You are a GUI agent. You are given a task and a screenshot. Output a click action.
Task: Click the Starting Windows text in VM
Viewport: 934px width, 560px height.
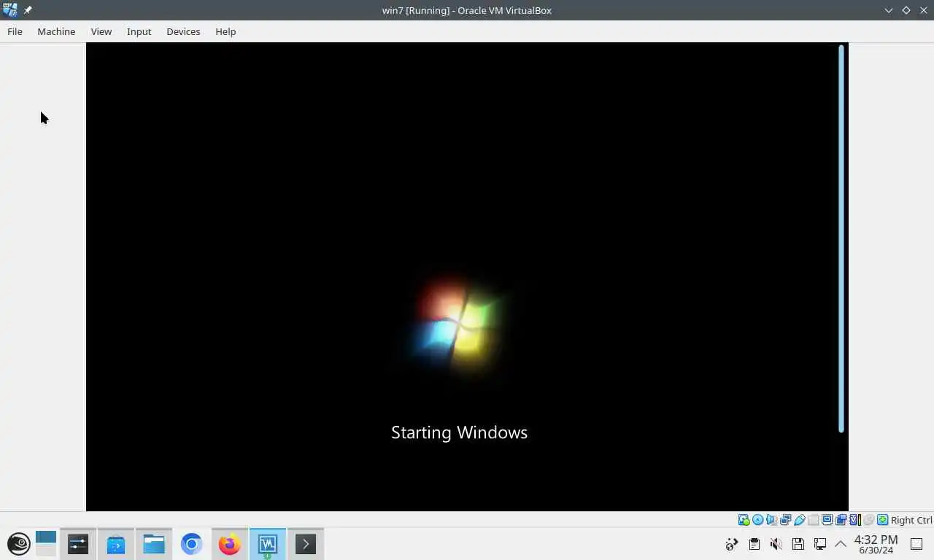click(459, 432)
